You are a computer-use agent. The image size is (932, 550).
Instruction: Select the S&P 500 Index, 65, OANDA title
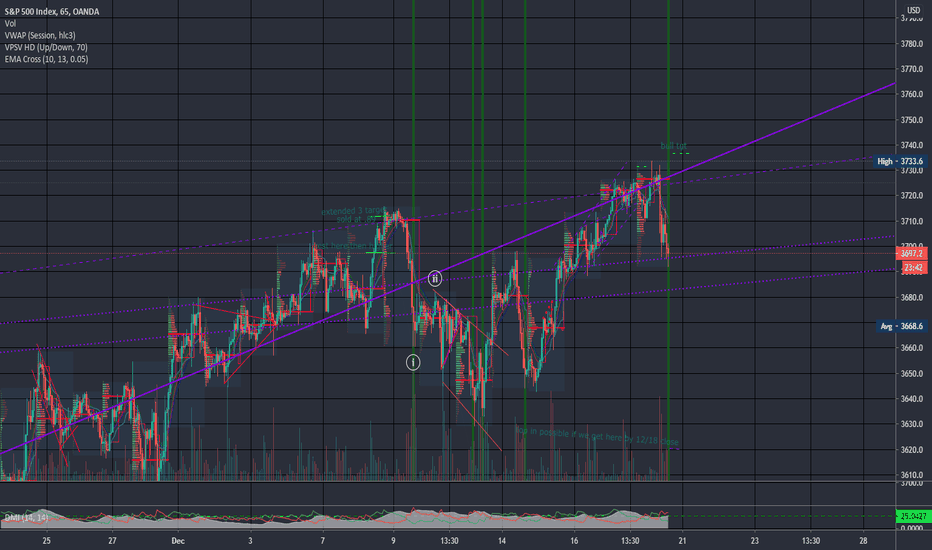coord(52,11)
